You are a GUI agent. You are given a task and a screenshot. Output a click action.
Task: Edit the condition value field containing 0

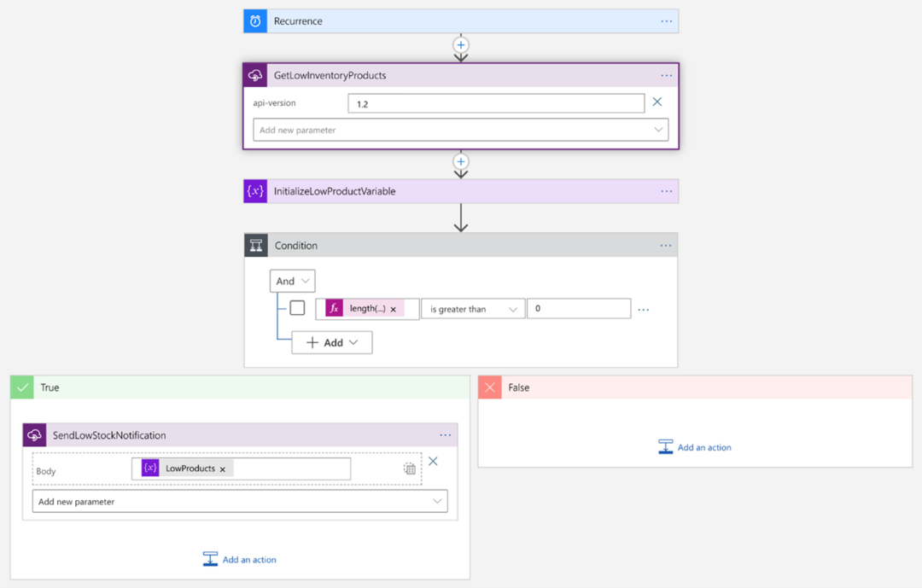[579, 309]
